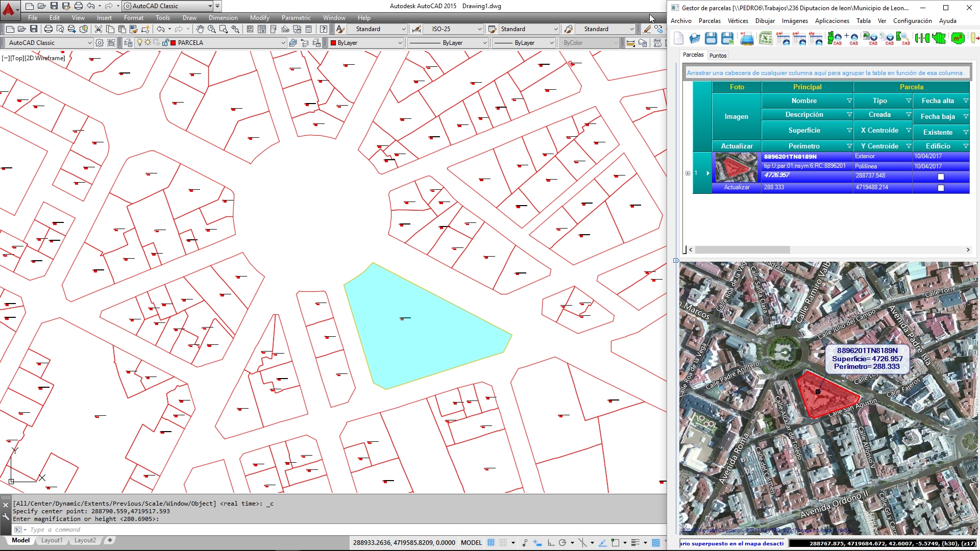
Task: Click the Zoom Realtime icon in AutoCAD
Action: 211,29
